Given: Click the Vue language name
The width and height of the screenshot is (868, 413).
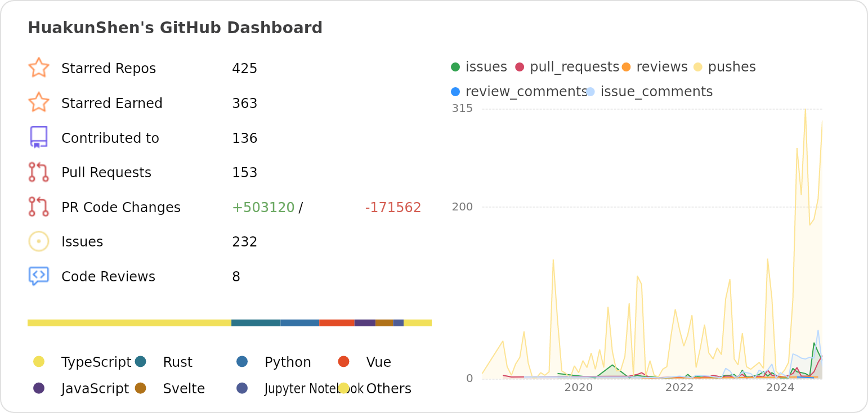Looking at the screenshot, I should point(379,362).
